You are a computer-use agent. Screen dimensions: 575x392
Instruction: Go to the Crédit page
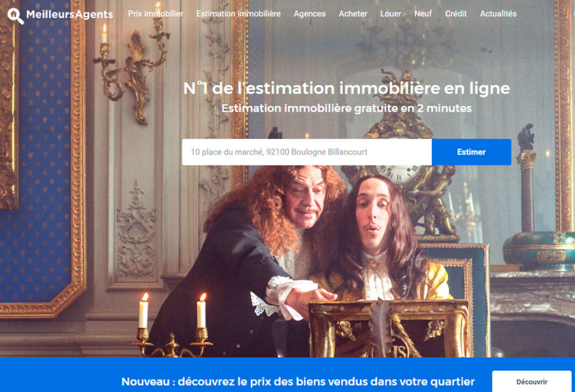(456, 14)
